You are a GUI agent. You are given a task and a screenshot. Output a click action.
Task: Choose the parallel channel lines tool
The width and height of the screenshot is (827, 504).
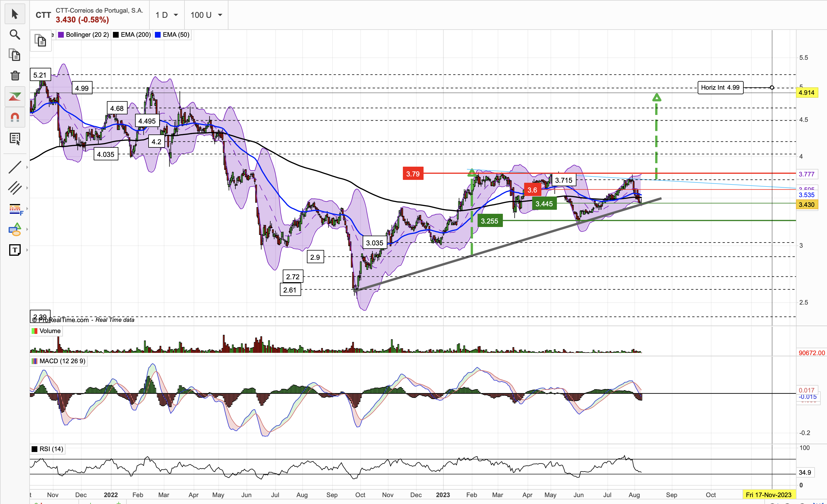[15, 188]
